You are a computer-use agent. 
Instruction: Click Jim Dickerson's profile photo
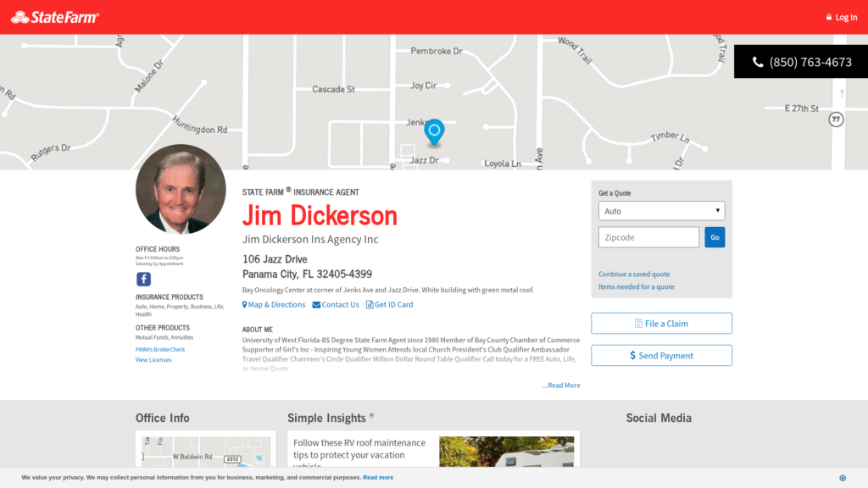click(181, 189)
